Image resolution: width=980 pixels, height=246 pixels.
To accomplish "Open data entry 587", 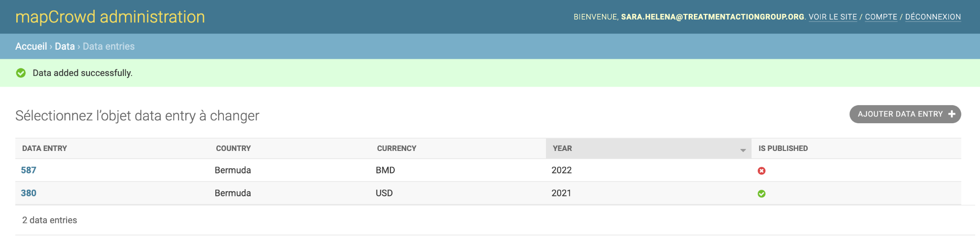I will pos(29,170).
